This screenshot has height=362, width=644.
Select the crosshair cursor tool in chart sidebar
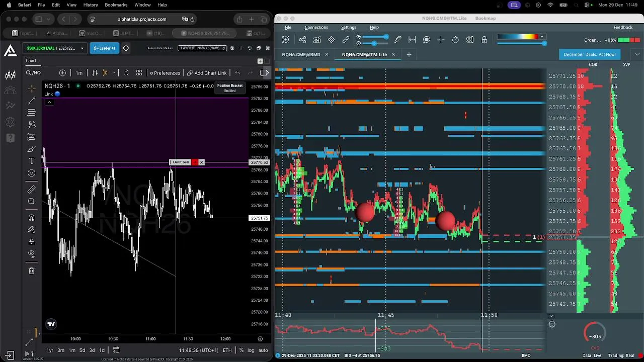pyautogui.click(x=31, y=89)
